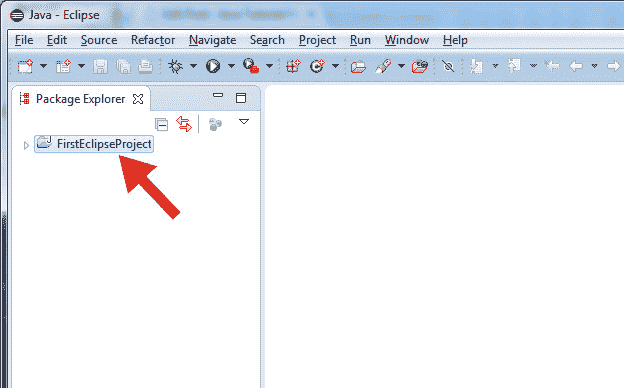Image resolution: width=624 pixels, height=388 pixels.
Task: Click the New wizard toolbar icon
Action: coord(25,66)
